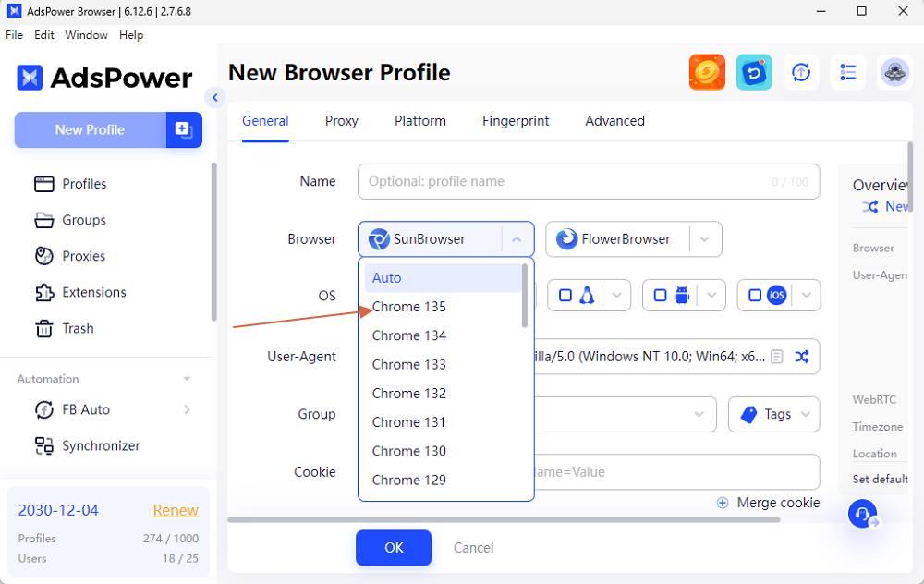
Task: Collapse the Automation section
Action: pyautogui.click(x=187, y=379)
